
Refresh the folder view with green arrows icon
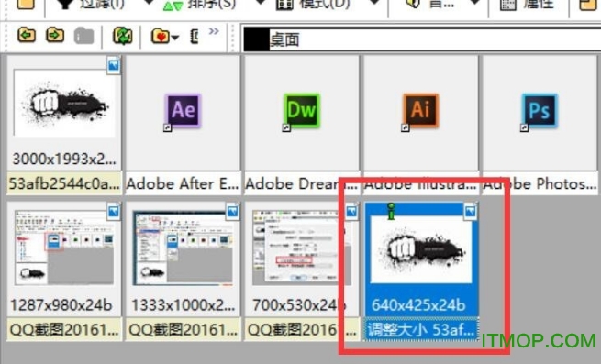point(123,36)
